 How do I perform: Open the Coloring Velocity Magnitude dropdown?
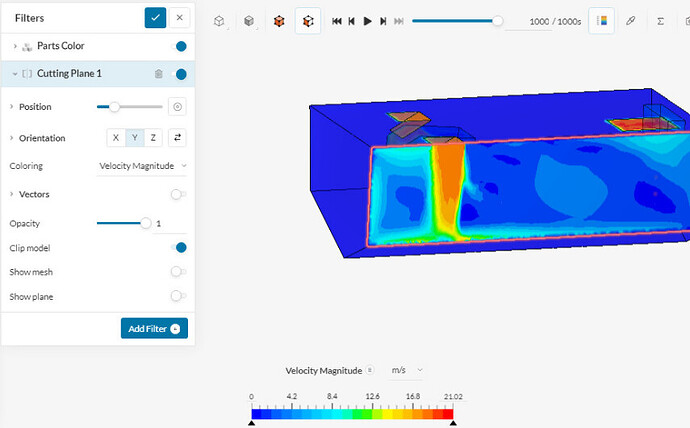click(142, 166)
